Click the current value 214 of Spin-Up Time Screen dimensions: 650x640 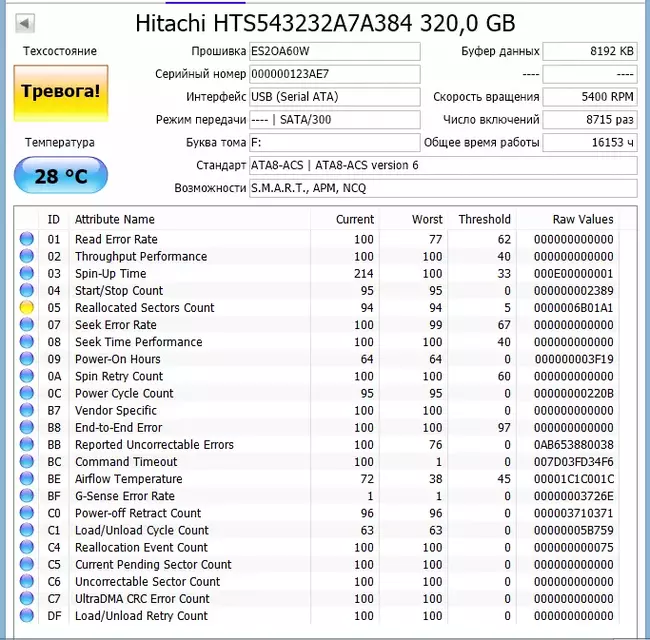(x=364, y=274)
